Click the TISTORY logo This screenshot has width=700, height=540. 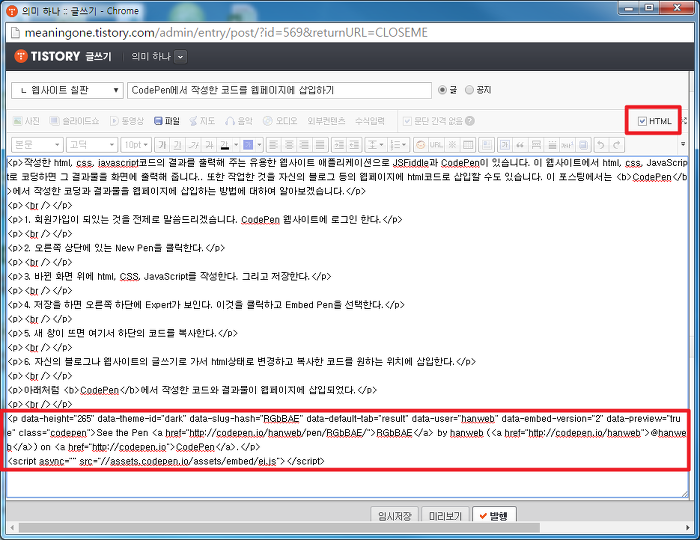point(47,56)
